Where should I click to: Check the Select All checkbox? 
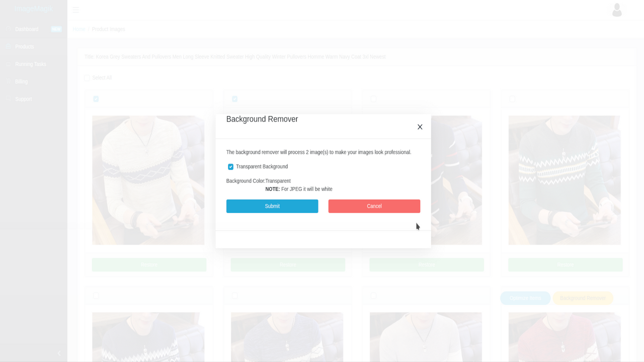pos(87,78)
